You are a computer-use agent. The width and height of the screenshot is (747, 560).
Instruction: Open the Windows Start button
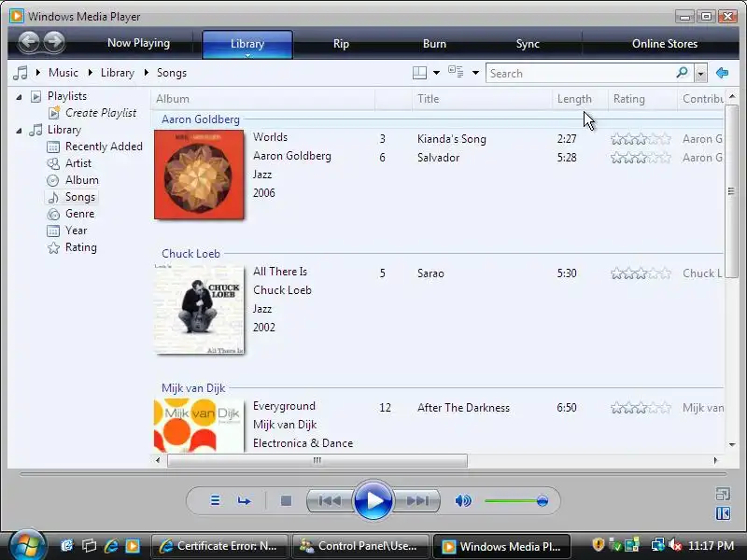tap(27, 545)
